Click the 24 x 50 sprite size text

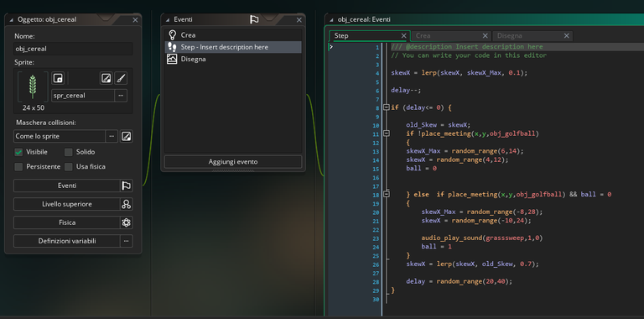[33, 108]
